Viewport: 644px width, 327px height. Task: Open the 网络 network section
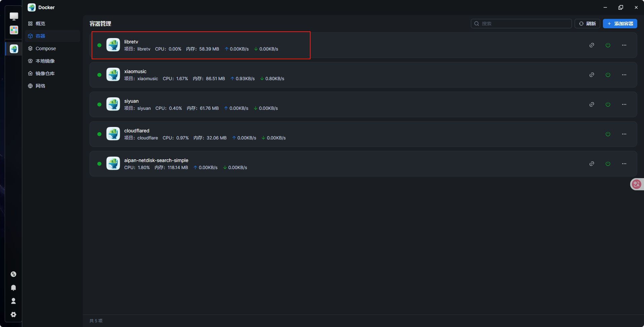pos(53,86)
